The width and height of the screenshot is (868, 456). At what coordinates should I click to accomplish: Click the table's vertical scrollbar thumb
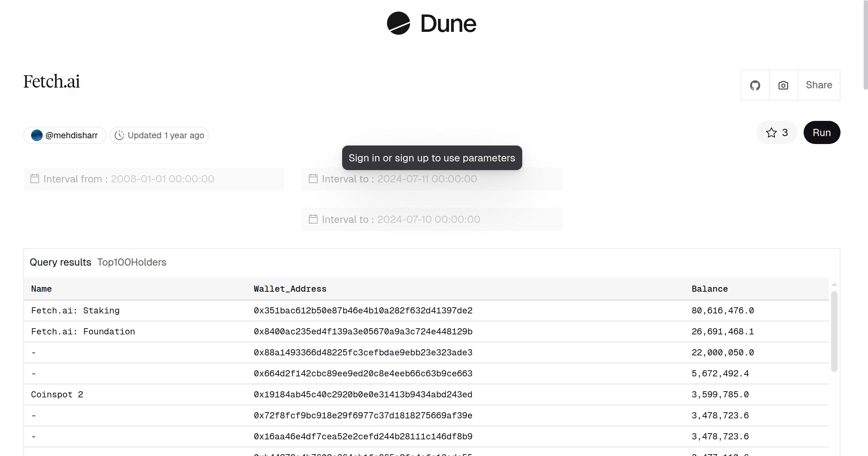pyautogui.click(x=834, y=331)
